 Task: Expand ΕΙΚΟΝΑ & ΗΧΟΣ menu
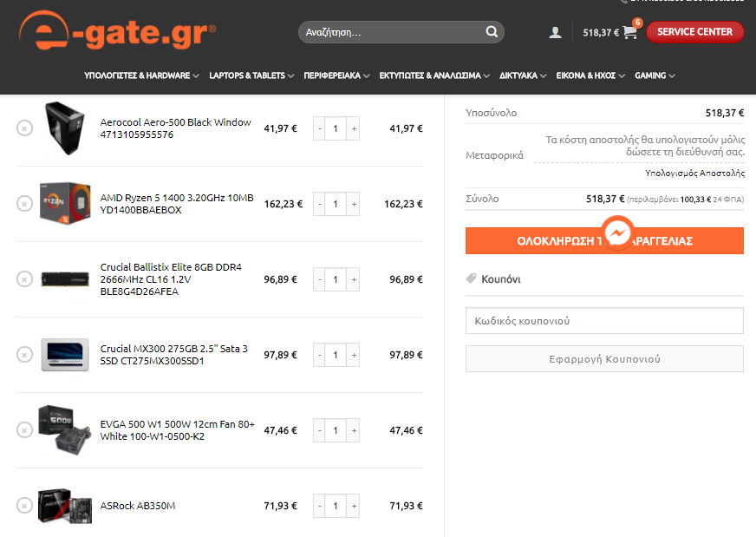590,75
